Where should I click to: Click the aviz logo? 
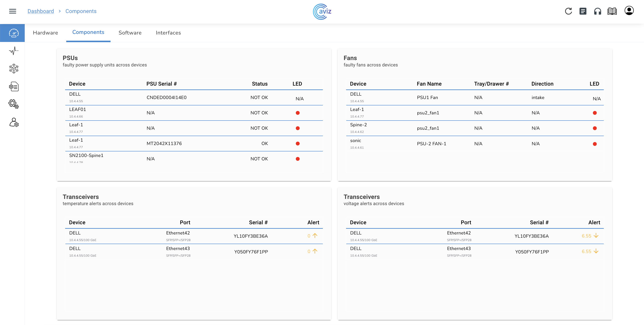[322, 12]
